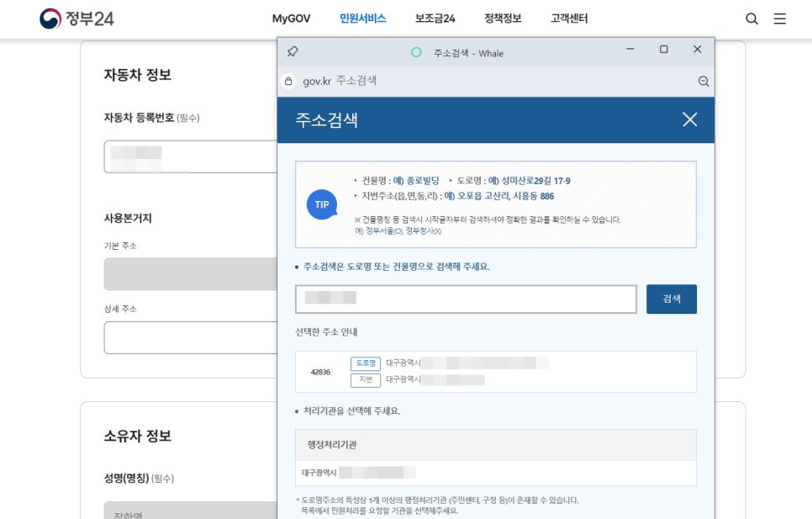Image resolution: width=812 pixels, height=519 pixels.
Task: Open the 보조금24 menu
Action: click(435, 19)
